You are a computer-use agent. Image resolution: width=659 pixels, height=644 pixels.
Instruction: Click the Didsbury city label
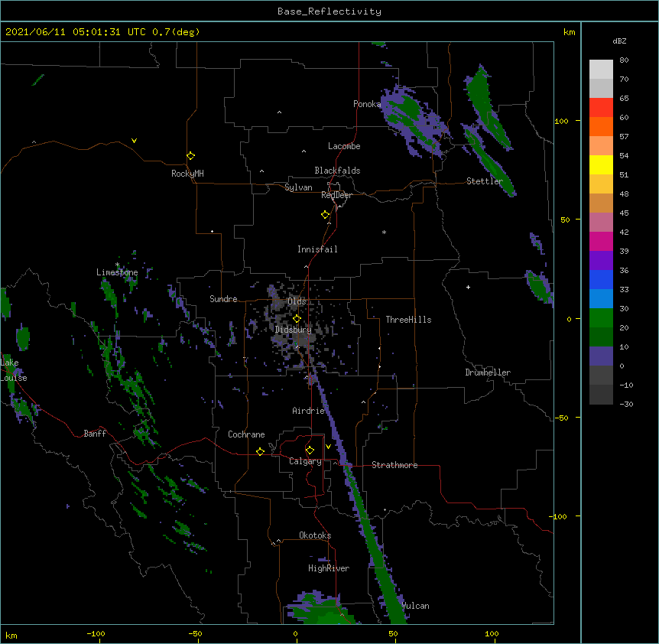pos(294,330)
